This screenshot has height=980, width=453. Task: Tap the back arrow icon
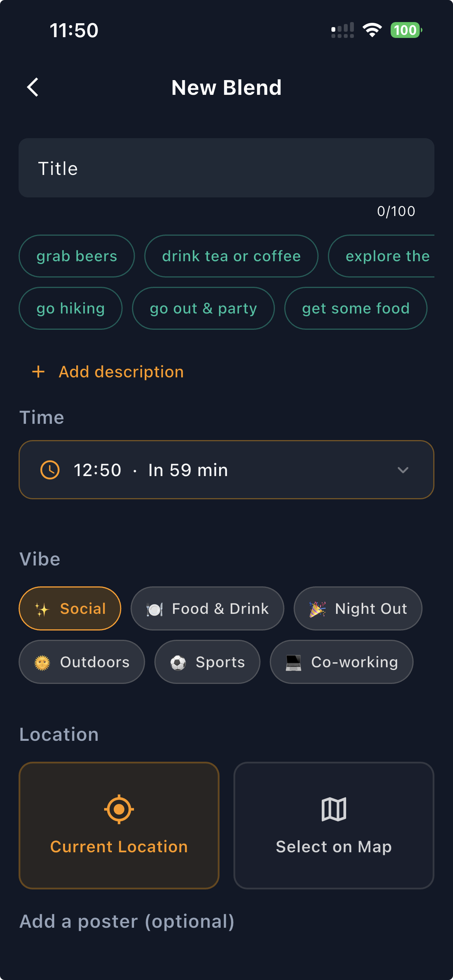coord(33,87)
